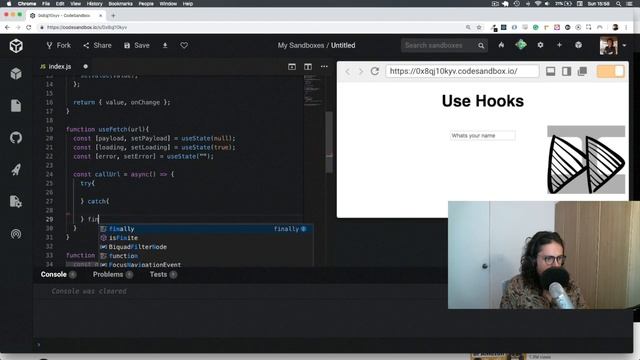Click the round sandbox icon beside plus

[x=578, y=45]
